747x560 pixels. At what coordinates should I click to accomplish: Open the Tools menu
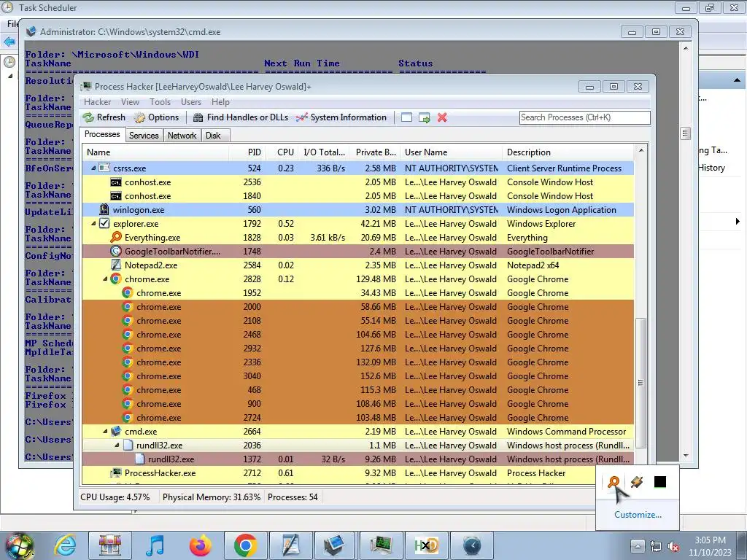pyautogui.click(x=160, y=102)
